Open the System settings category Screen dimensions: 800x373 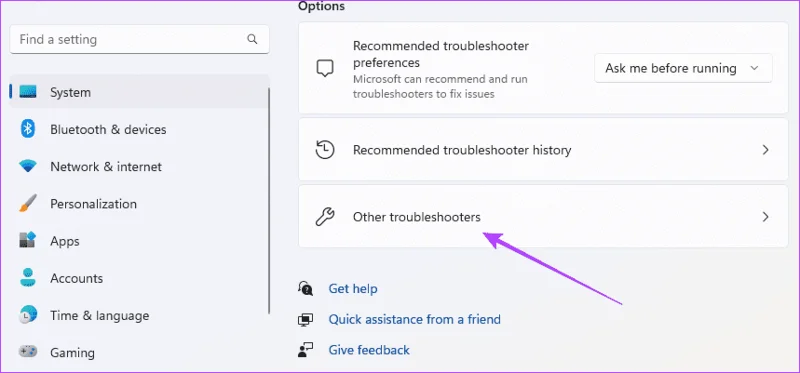139,92
